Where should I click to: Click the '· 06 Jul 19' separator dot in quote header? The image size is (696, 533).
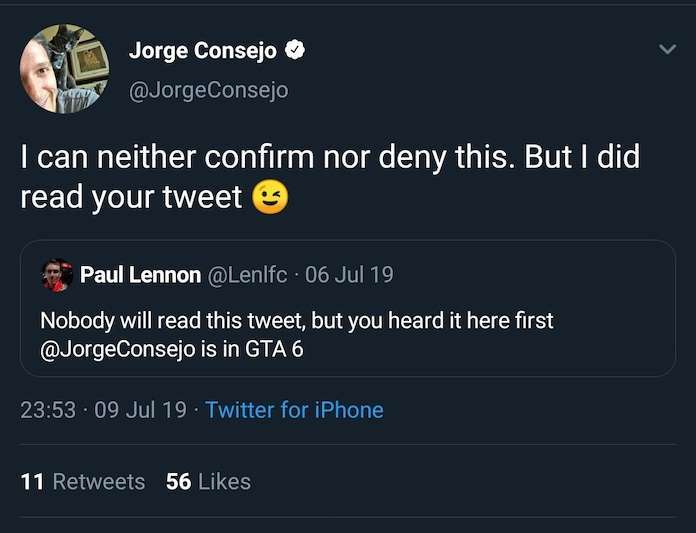[x=297, y=275]
